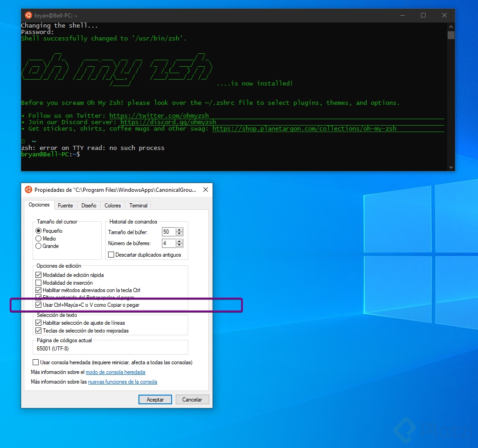
Task: Open the shop.planetargon.com link in terminal
Action: click(x=304, y=129)
